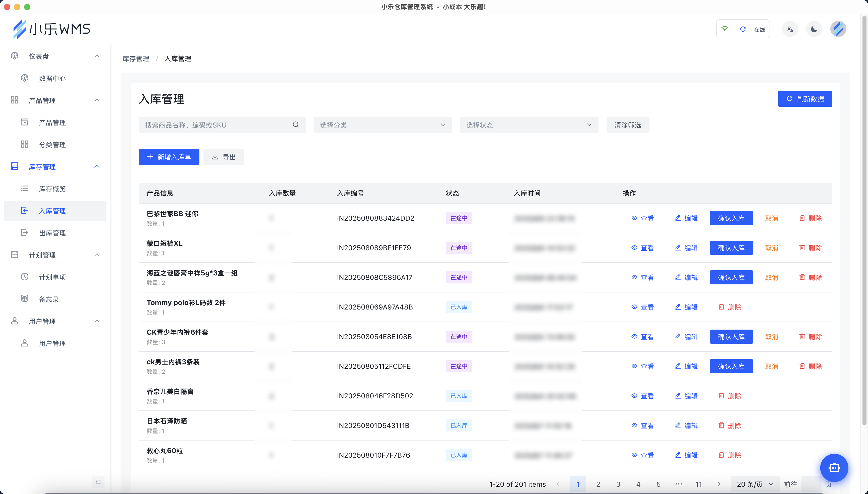Delete the 救心丸60粒 inbound record
Image resolution: width=868 pixels, height=494 pixels.
[730, 455]
